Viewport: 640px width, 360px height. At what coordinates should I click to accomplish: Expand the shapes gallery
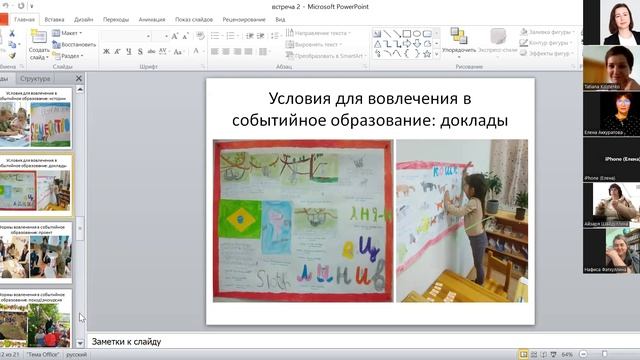pyautogui.click(x=437, y=54)
